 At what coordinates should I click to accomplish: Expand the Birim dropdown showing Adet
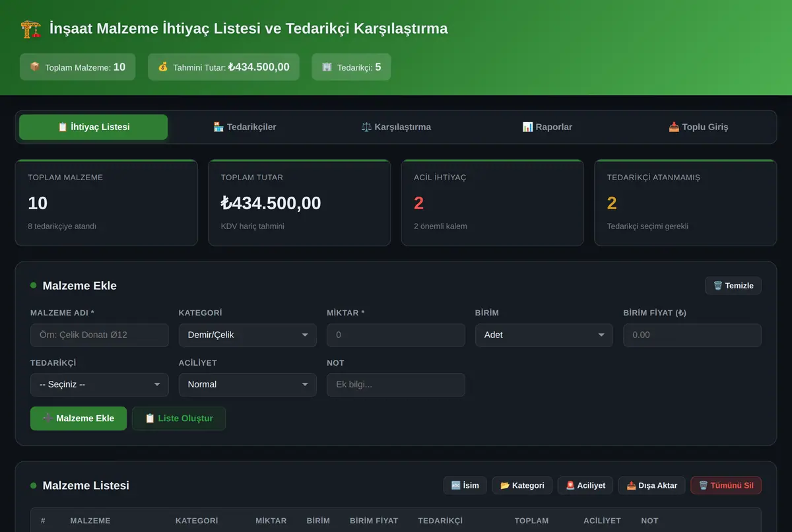(544, 335)
